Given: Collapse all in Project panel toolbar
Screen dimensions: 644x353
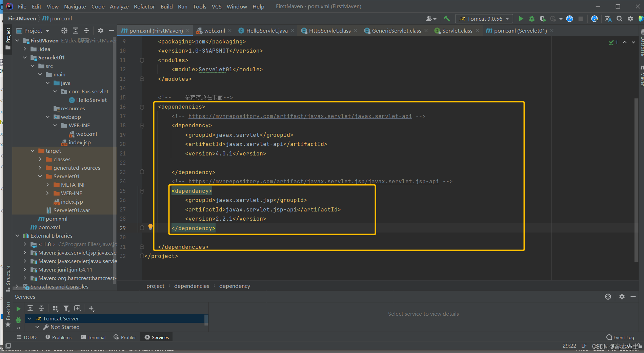Looking at the screenshot, I should [86, 31].
